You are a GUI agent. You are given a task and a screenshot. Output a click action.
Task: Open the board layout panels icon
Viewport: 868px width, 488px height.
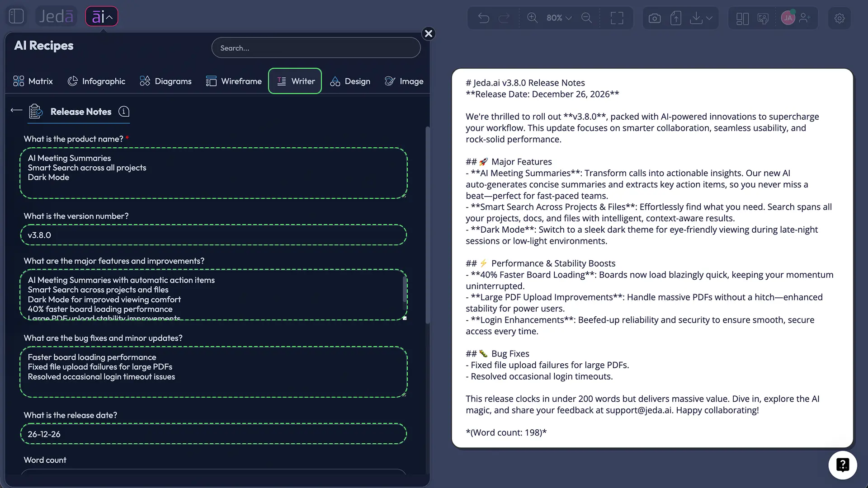click(x=742, y=19)
